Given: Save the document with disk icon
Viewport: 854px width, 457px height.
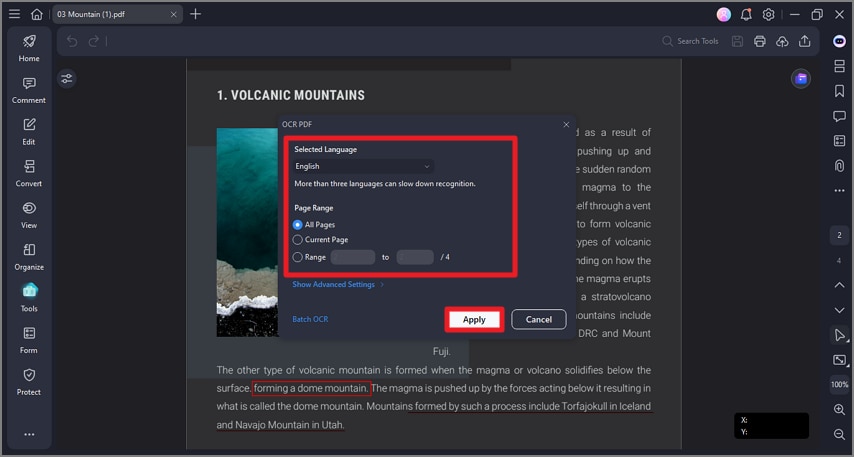Looking at the screenshot, I should click(x=737, y=41).
